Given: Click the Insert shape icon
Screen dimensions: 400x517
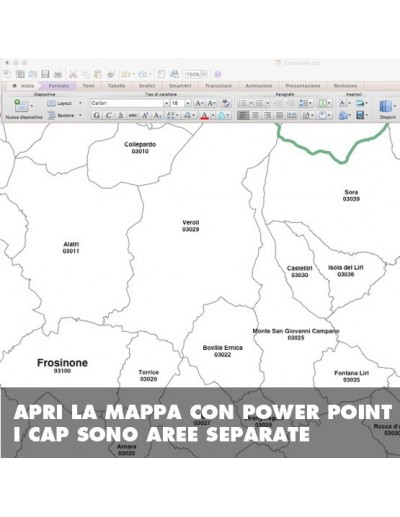Looking at the screenshot, I should coord(343,115).
